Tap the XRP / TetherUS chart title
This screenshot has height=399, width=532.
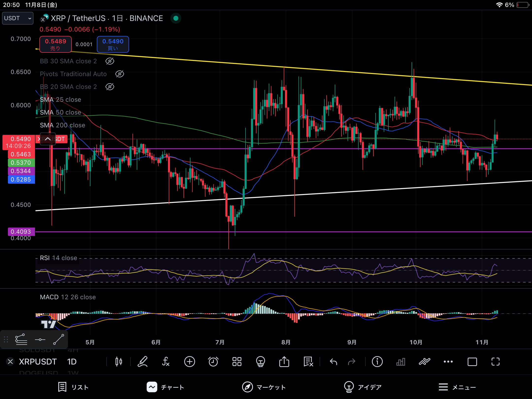(107, 18)
